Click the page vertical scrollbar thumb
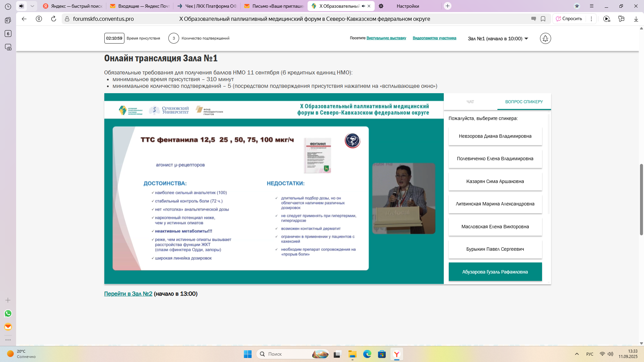This screenshot has height=362, width=644. pyautogui.click(x=641, y=199)
